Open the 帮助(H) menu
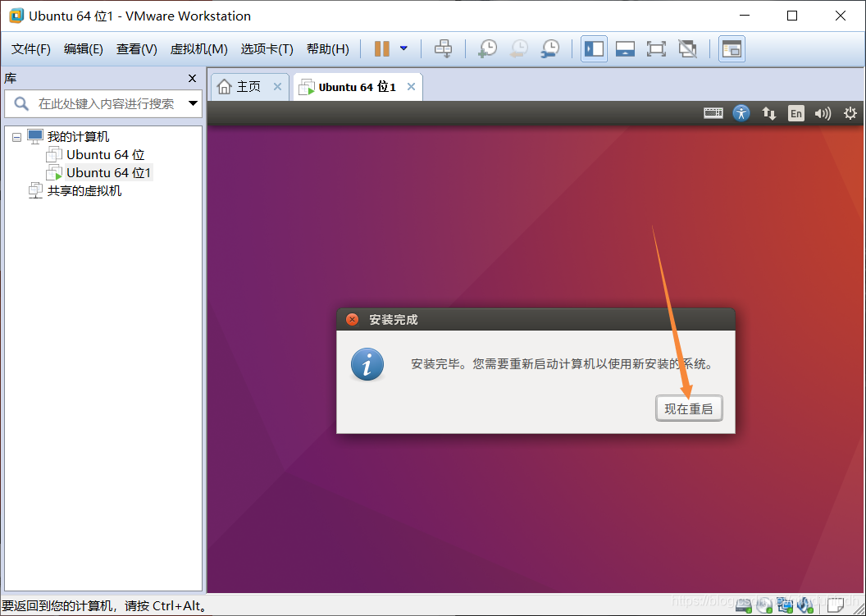This screenshot has height=616, width=866. pyautogui.click(x=327, y=49)
